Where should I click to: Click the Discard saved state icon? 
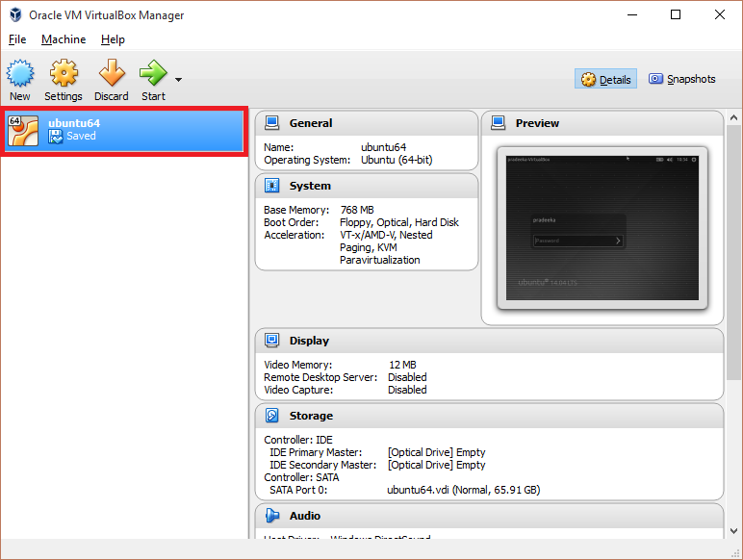click(112, 73)
